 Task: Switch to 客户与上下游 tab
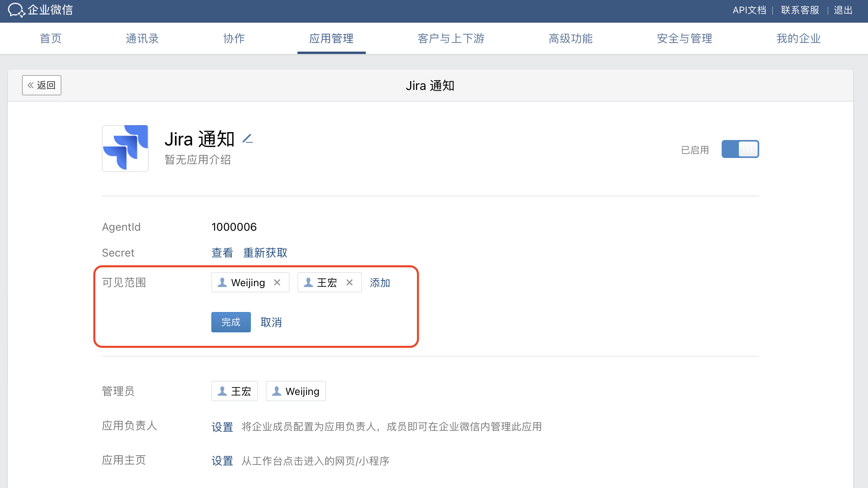[x=451, y=38]
